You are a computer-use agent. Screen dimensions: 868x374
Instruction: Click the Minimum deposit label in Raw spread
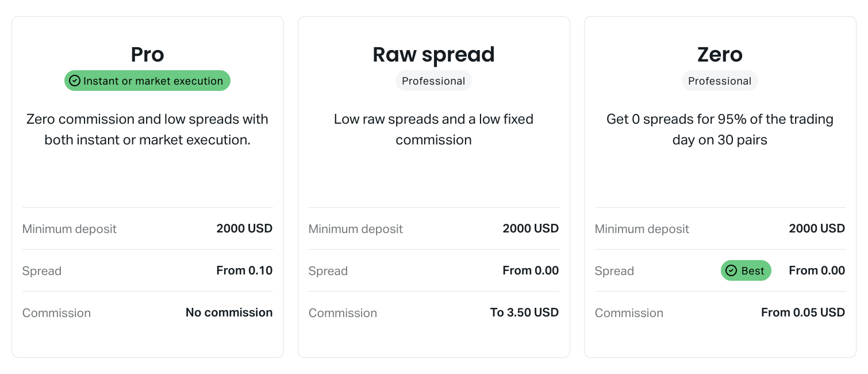(355, 229)
